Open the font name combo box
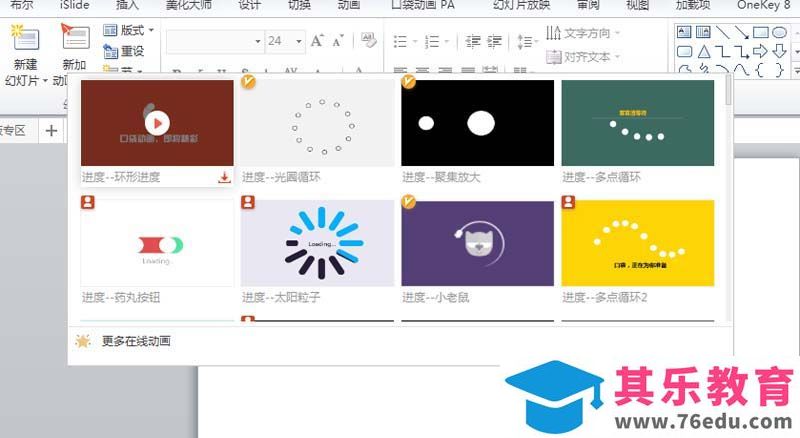 coord(215,41)
